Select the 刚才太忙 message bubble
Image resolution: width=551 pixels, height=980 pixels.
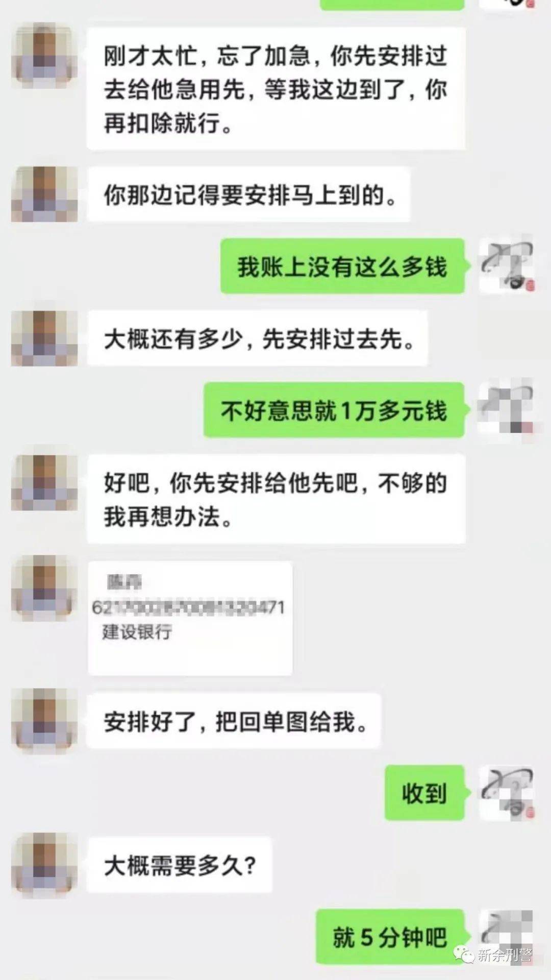point(276,88)
